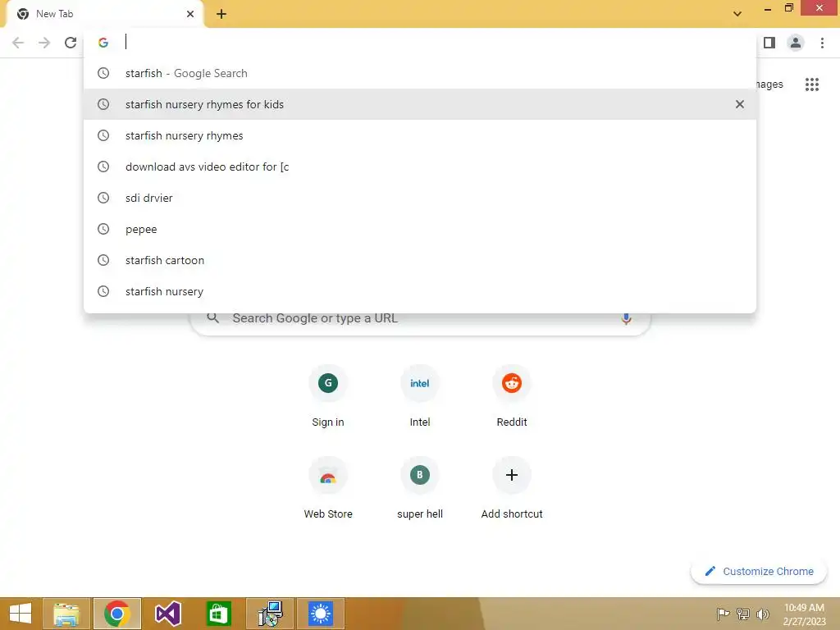Remove 'starfish nursery rhymes for kids' suggestion
The height and width of the screenshot is (630, 840).
click(740, 104)
